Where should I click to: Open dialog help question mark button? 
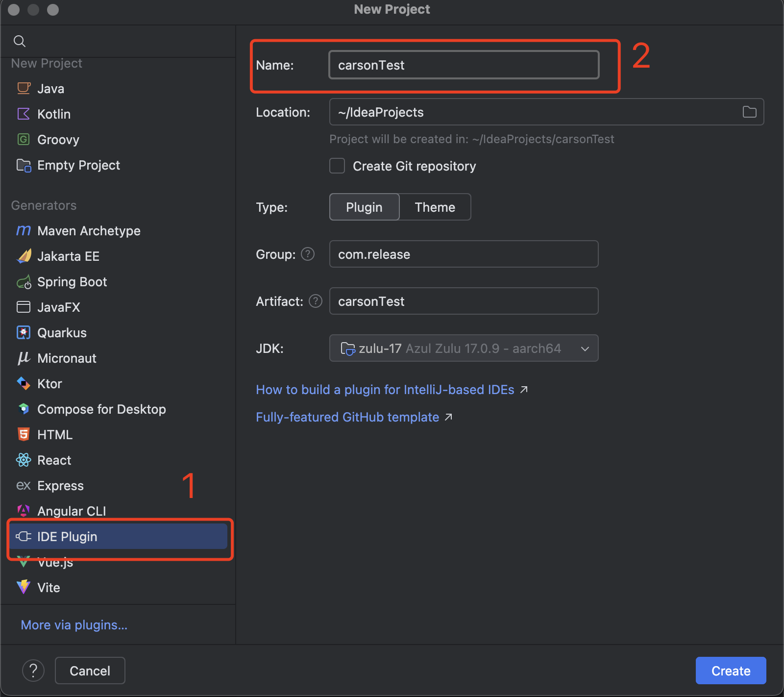coord(33,670)
